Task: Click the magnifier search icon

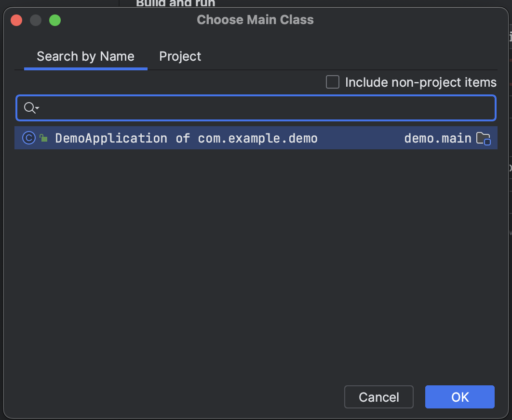Action: 29,108
